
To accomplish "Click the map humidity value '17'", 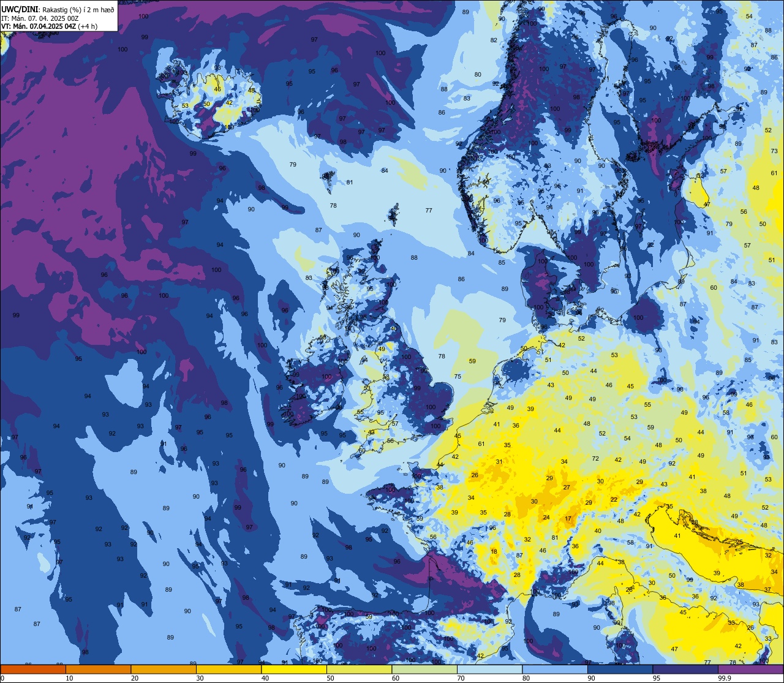I will pyautogui.click(x=568, y=519).
